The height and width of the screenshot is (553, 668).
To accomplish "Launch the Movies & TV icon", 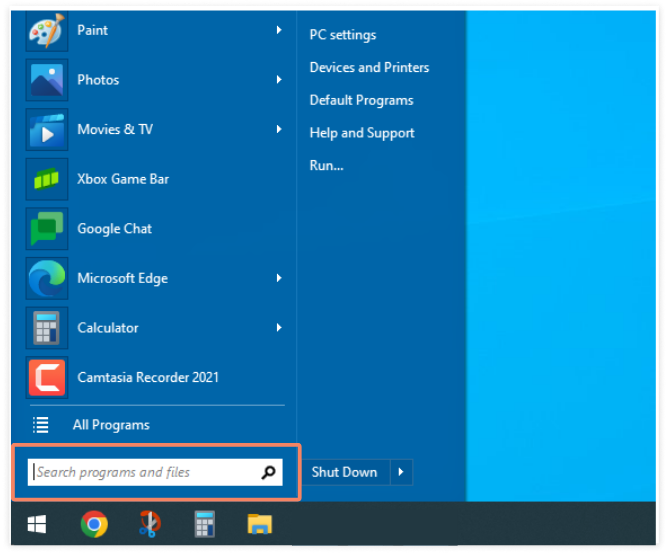I will point(47,130).
